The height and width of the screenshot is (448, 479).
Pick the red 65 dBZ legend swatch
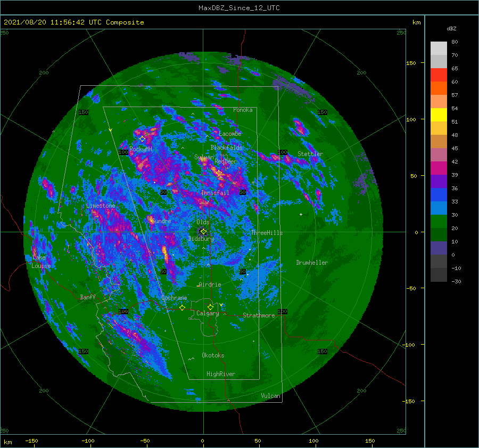(439, 75)
